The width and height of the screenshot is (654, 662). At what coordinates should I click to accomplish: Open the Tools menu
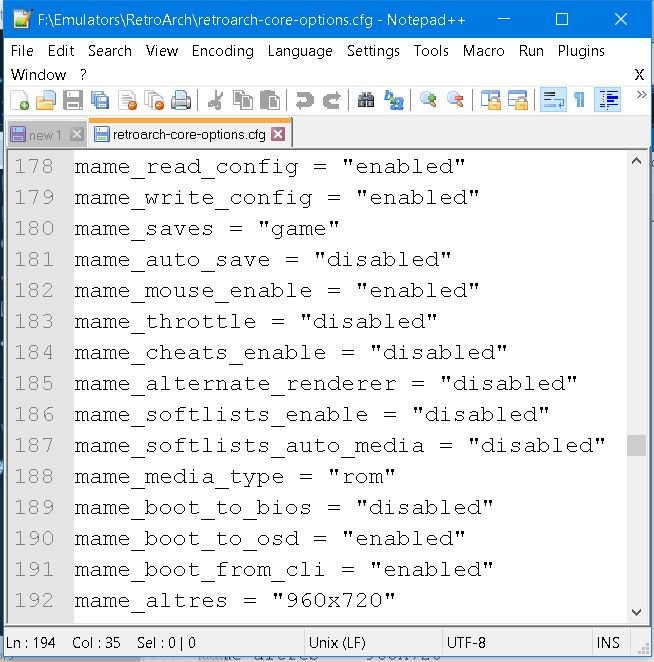tap(431, 51)
